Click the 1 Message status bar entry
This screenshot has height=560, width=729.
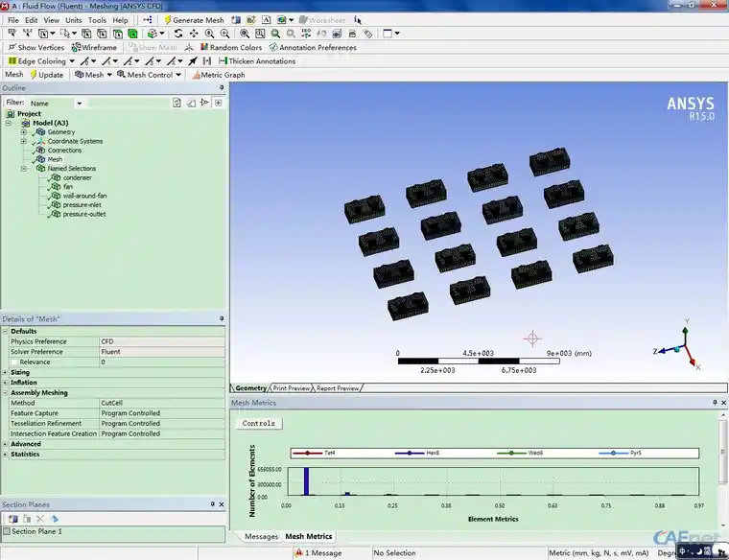click(318, 553)
